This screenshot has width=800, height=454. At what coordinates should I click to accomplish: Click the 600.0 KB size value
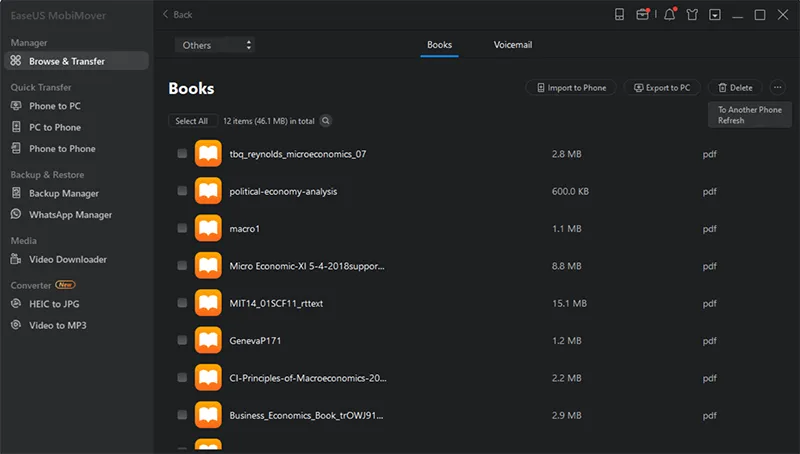pos(570,191)
